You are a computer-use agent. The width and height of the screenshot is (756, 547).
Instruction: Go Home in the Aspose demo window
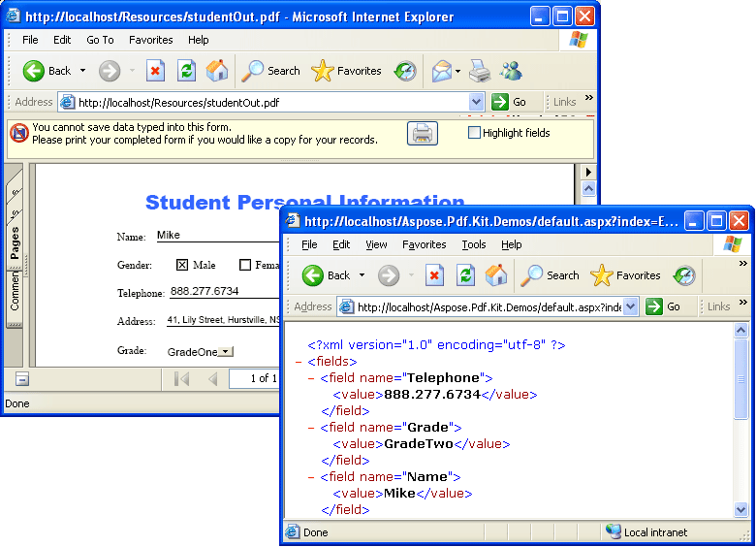click(x=496, y=275)
